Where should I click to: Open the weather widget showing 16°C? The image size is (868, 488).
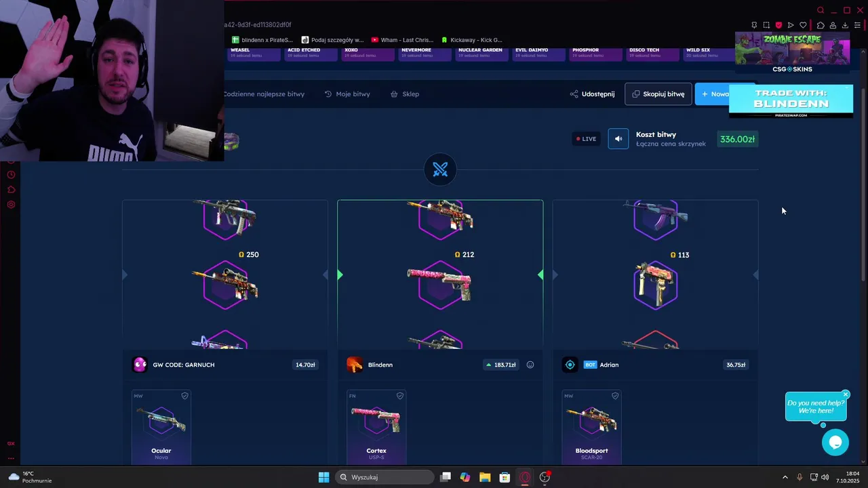coord(30,477)
